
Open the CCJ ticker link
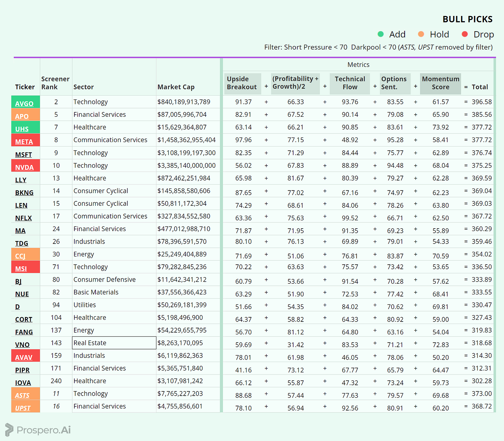point(20,256)
